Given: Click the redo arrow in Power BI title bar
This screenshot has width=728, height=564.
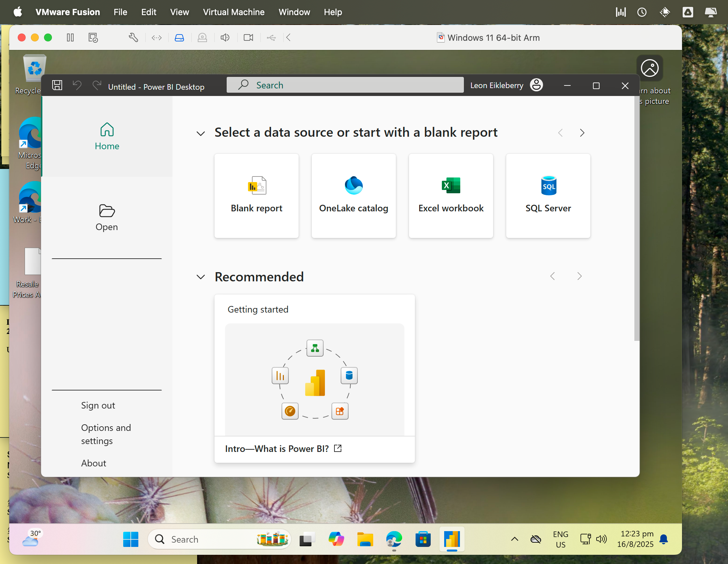Looking at the screenshot, I should (97, 85).
